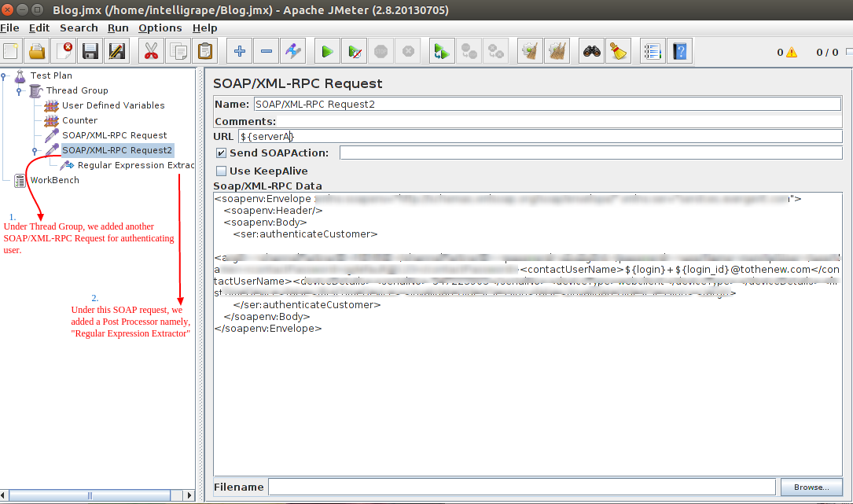This screenshot has height=504, width=853.
Task: Collapse the SOAP/XML-RPC Request2 node
Action: tap(35, 151)
